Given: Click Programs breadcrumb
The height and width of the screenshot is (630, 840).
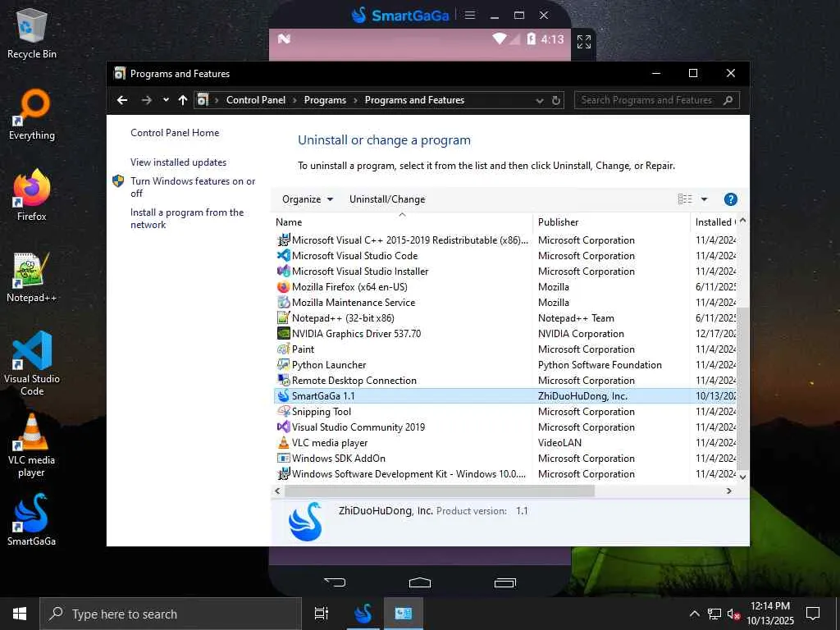Looking at the screenshot, I should 325,100.
